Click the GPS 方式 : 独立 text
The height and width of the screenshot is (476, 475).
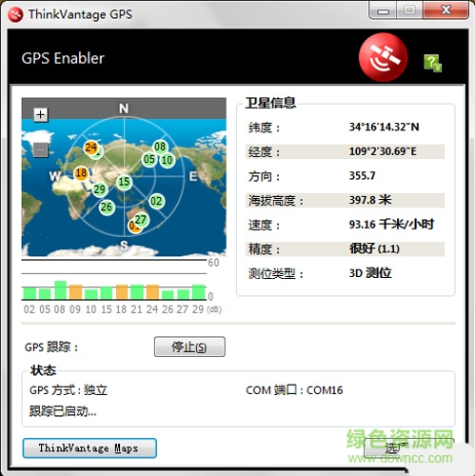pos(69,390)
